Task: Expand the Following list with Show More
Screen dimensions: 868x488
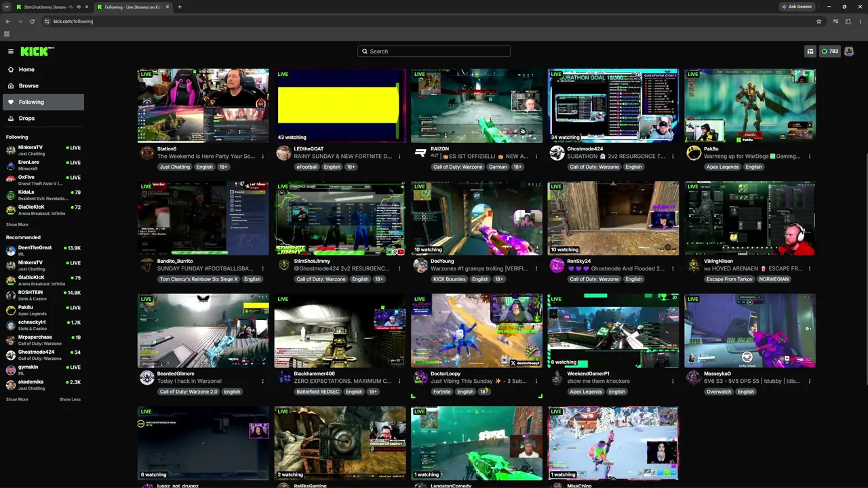Action: pos(17,224)
